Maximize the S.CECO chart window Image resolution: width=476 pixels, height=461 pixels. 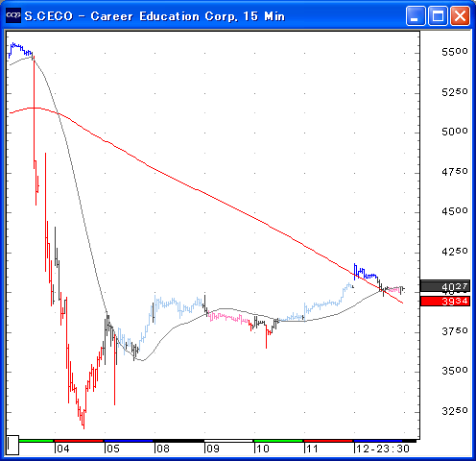point(438,15)
